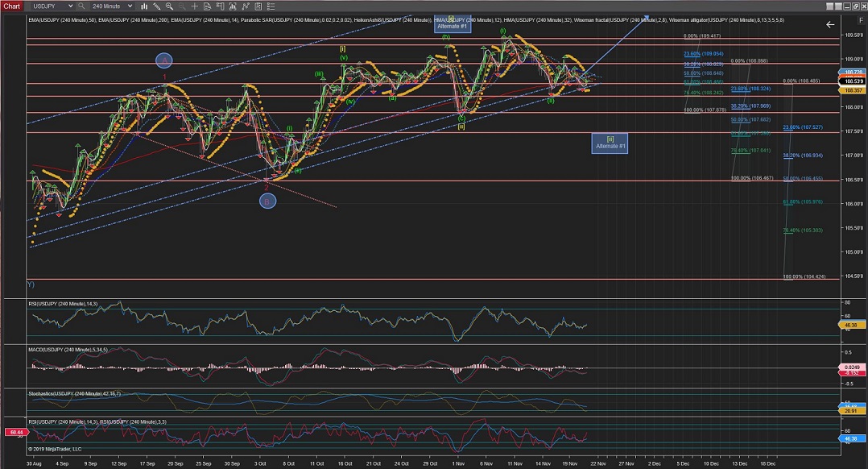
Task: Click the Chart tab label
Action: point(11,6)
